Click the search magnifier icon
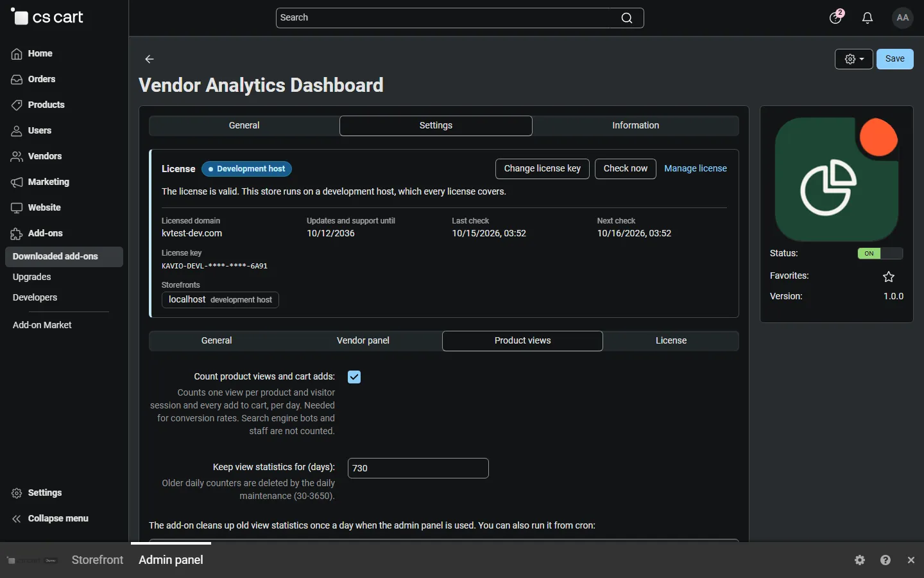This screenshot has height=578, width=924. [x=627, y=18]
